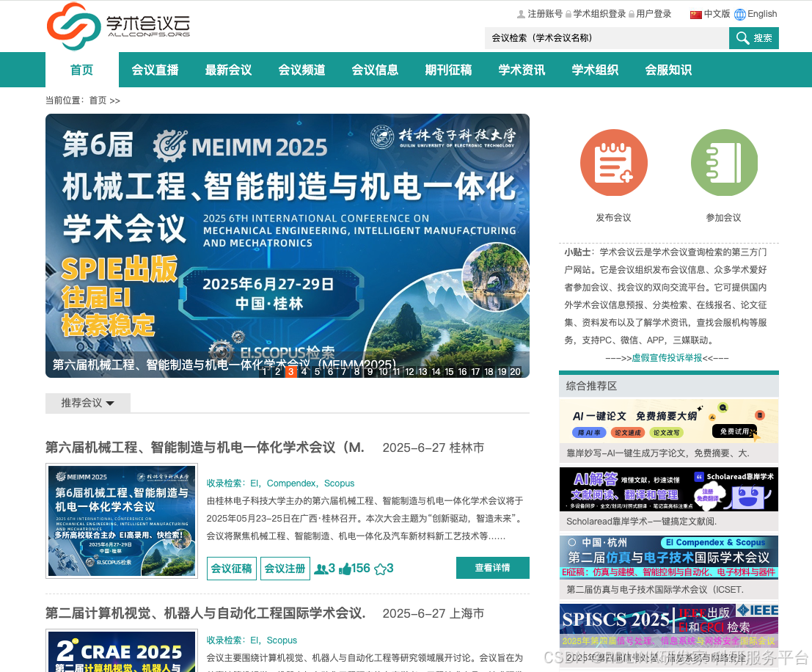The image size is (812, 672).
Task: Open the 推荐会议 dropdown
Action: pos(87,403)
